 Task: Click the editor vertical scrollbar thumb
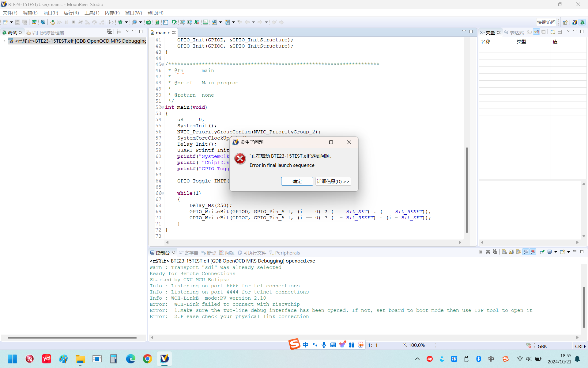pyautogui.click(x=466, y=190)
